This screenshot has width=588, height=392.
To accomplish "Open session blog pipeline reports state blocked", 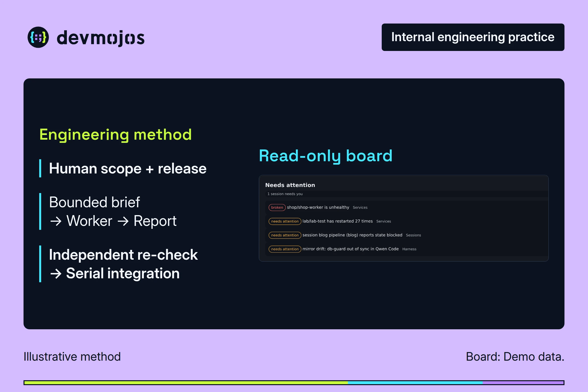I will pos(406,235).
